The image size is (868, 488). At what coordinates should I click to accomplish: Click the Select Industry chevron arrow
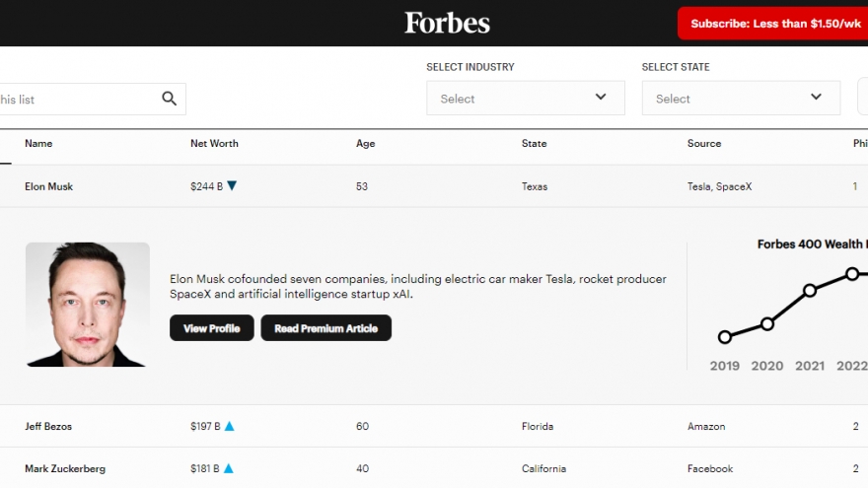click(601, 97)
